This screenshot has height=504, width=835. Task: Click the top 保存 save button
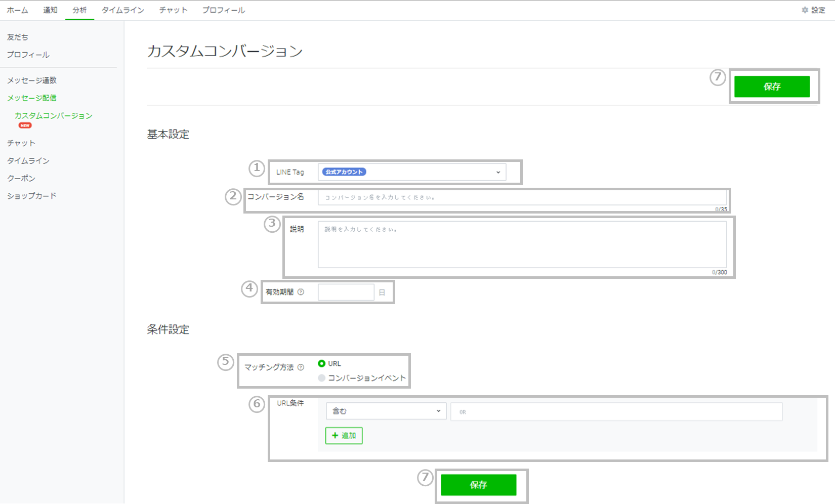(773, 86)
